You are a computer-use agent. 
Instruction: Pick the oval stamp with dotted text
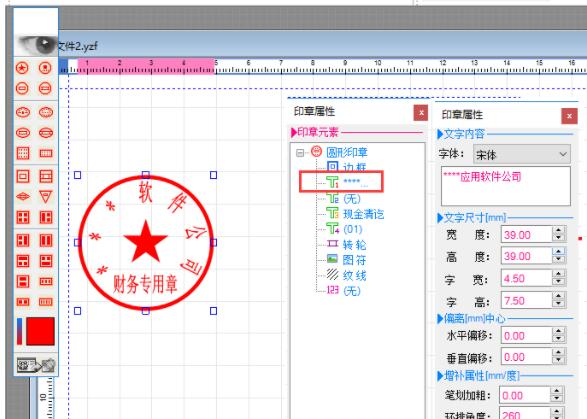pyautogui.click(x=46, y=112)
